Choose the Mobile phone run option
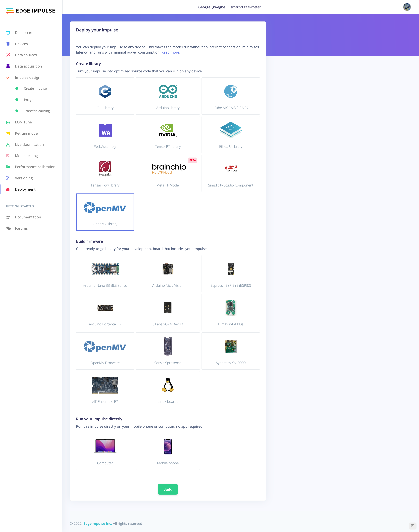Screen dimensions: 419x532 click(168, 451)
